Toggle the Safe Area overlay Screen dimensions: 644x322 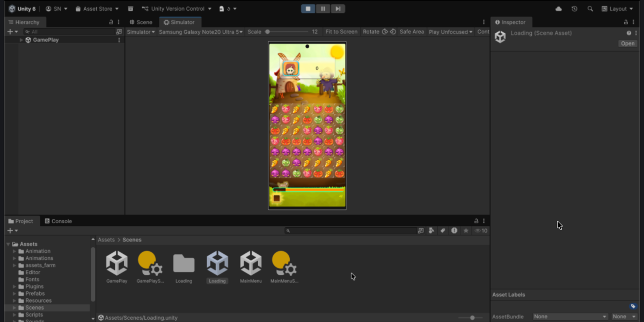pos(412,32)
